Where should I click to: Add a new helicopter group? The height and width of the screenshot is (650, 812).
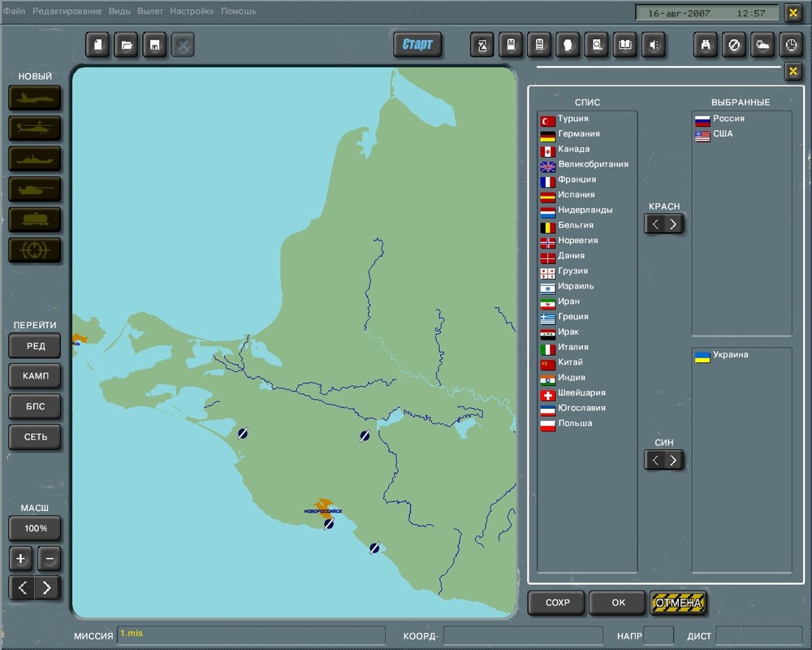[x=35, y=128]
